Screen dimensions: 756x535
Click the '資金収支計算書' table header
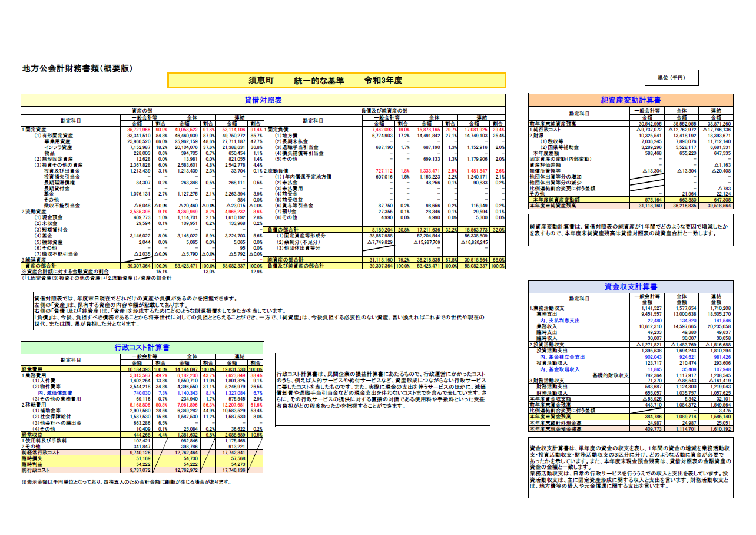click(x=631, y=286)
